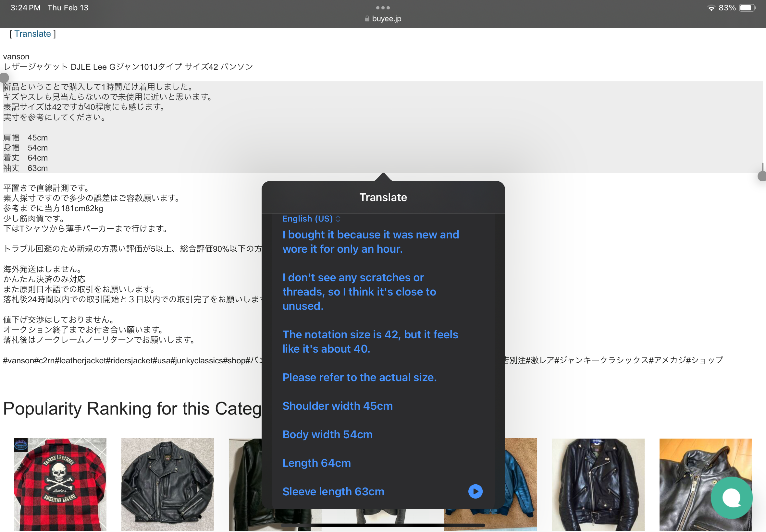Play the translated audio in Translate popup
The image size is (766, 532).
475,492
